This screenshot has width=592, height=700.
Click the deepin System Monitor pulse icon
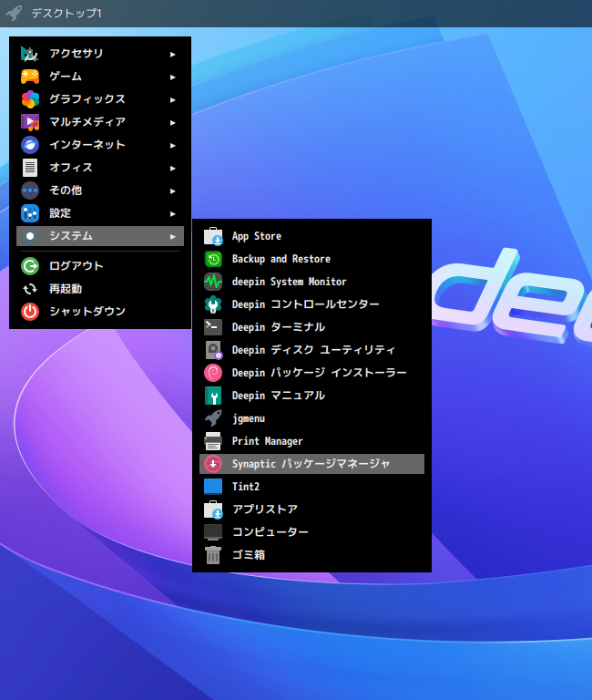[213, 282]
